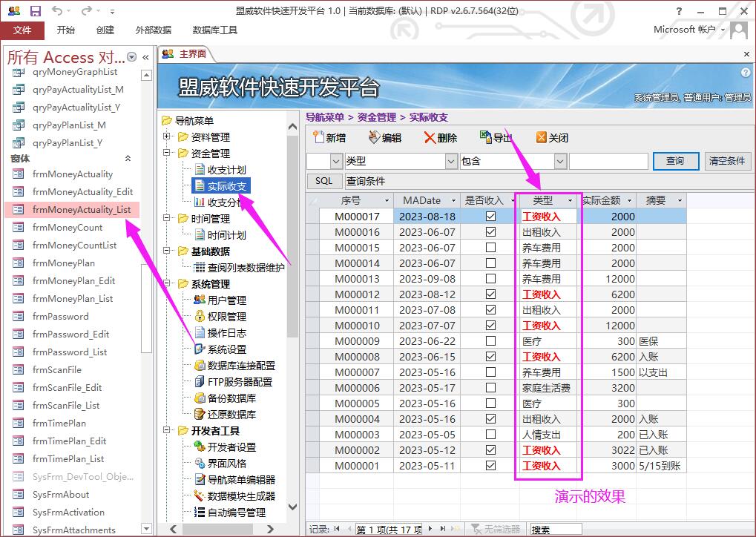Open frmMoneyPlan_Edit form in navigation pane
Screen dimensions: 756x537
[x=73, y=281]
